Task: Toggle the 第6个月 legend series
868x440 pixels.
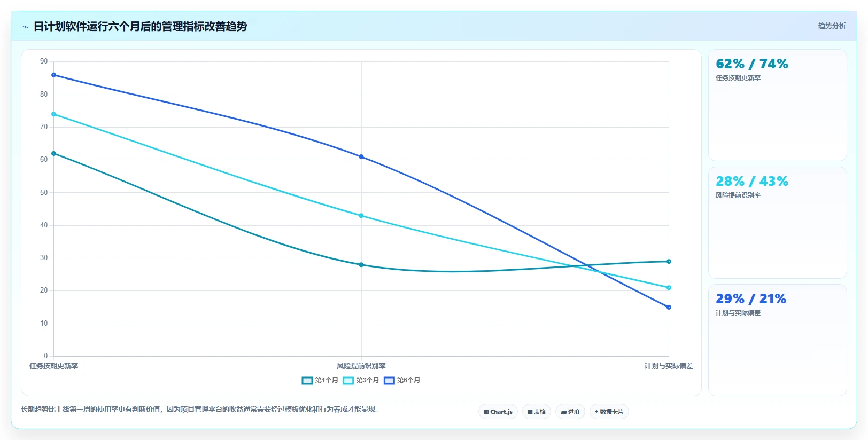Action: click(402, 380)
